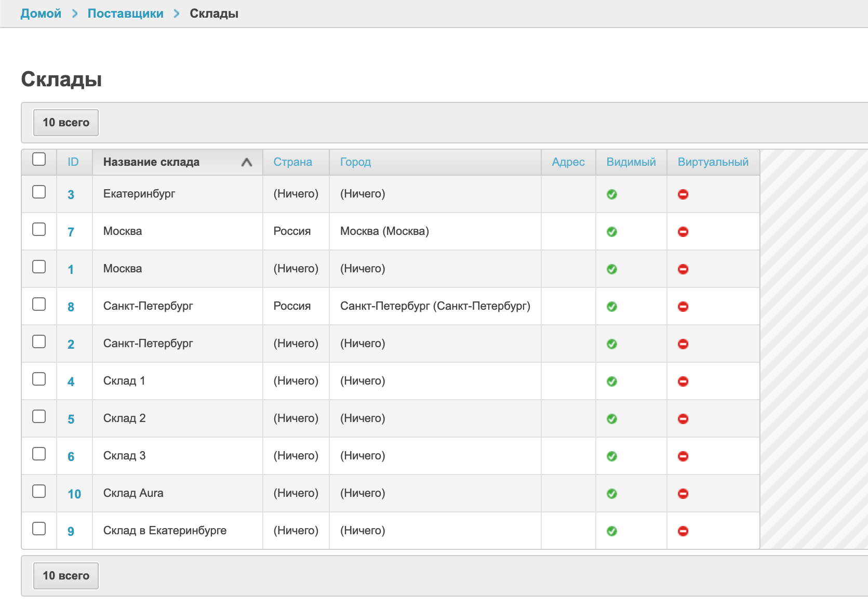The width and height of the screenshot is (868, 606).
Task: Open Поставщики breadcrumb link
Action: coord(125,14)
